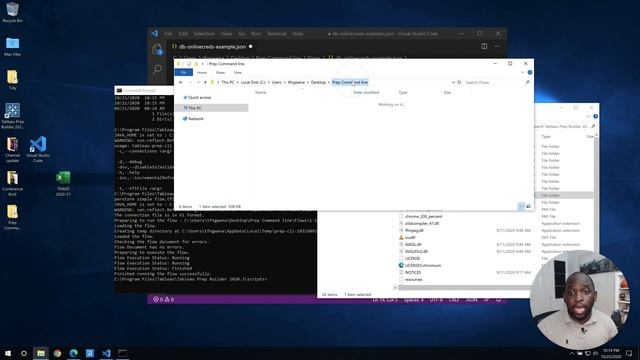
Task: Open the View menu in VS Code
Action: pos(226,34)
